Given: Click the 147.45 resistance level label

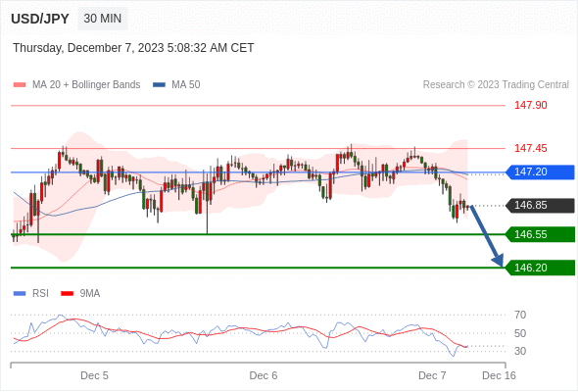Looking at the screenshot, I should click(x=531, y=148).
